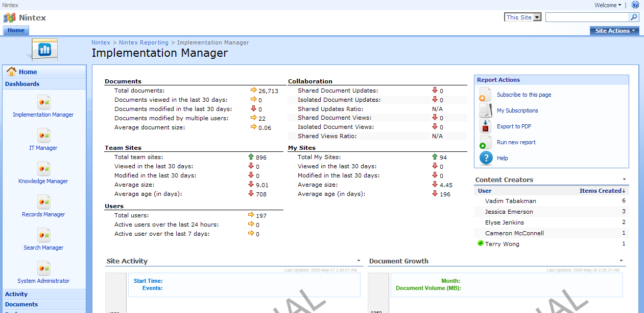644x313 pixels.
Task: Click into the search text box
Action: click(x=587, y=17)
